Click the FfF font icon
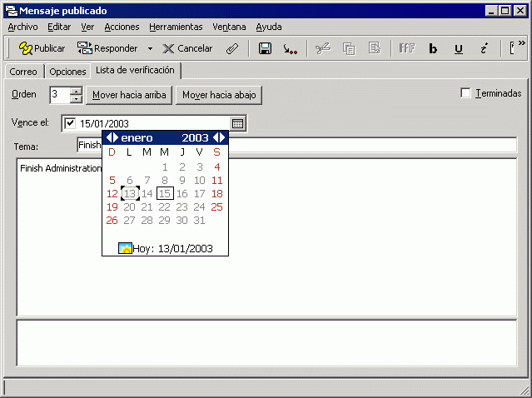 point(407,48)
